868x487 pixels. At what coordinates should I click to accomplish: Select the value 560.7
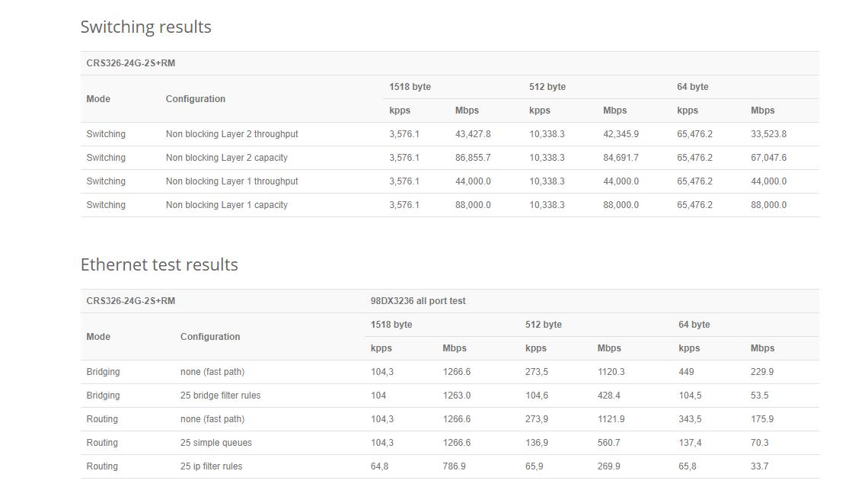pyautogui.click(x=608, y=443)
